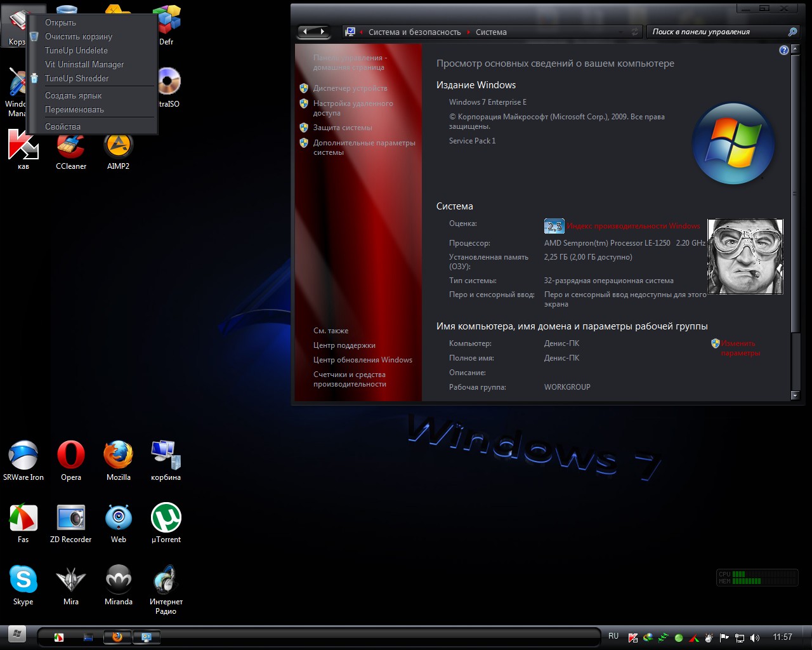Switch to Firefox in the taskbar
This screenshot has width=812, height=650.
117,637
